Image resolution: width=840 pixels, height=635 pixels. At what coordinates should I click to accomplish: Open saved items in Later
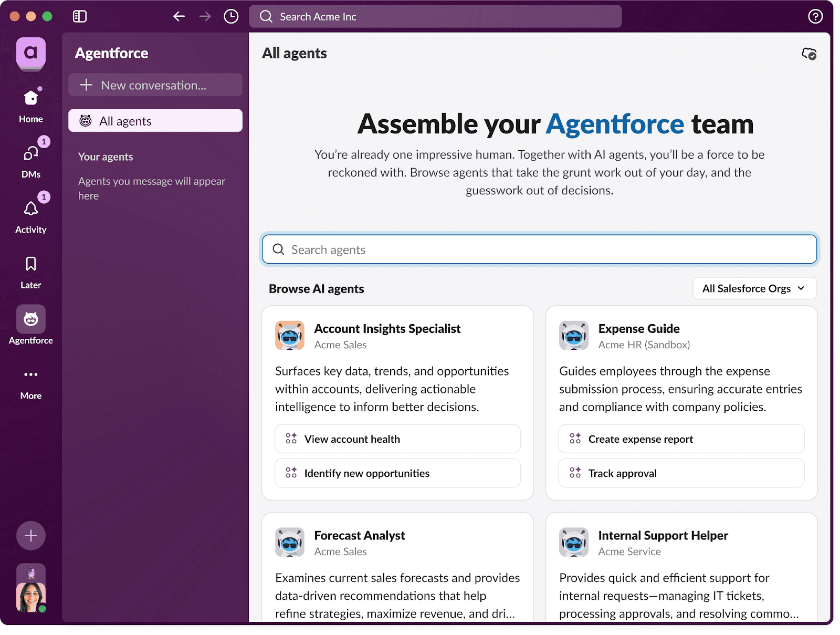(30, 268)
